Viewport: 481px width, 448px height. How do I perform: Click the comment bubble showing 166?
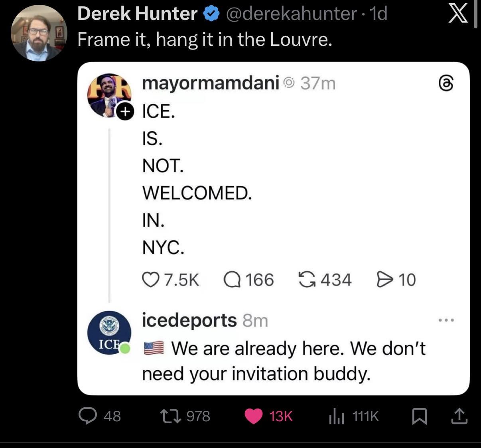[232, 280]
